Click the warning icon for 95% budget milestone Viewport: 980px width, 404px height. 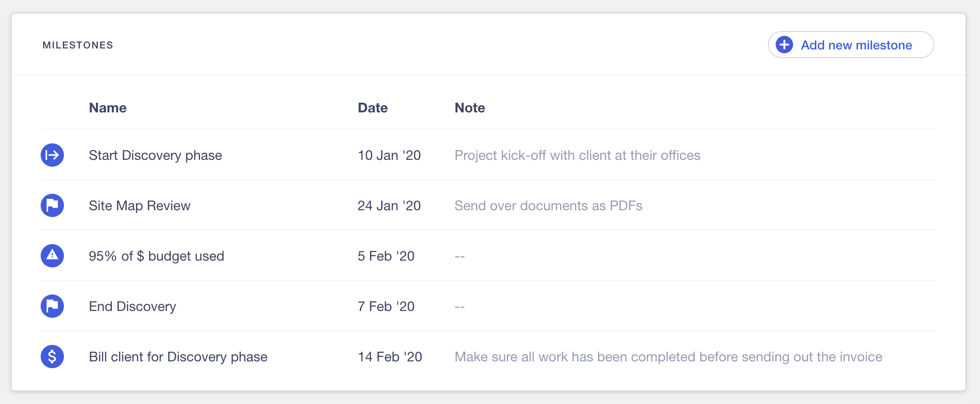pyautogui.click(x=52, y=256)
